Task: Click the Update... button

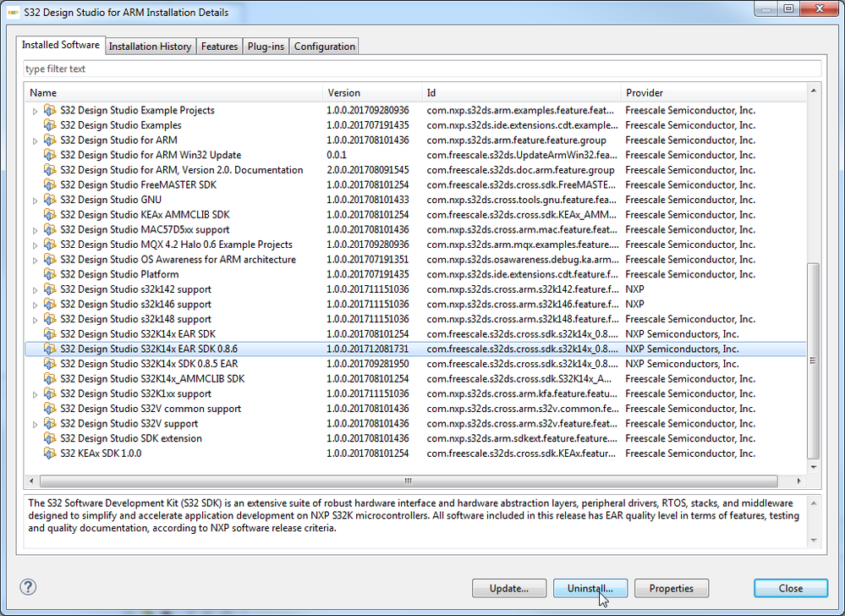Action: coord(509,589)
